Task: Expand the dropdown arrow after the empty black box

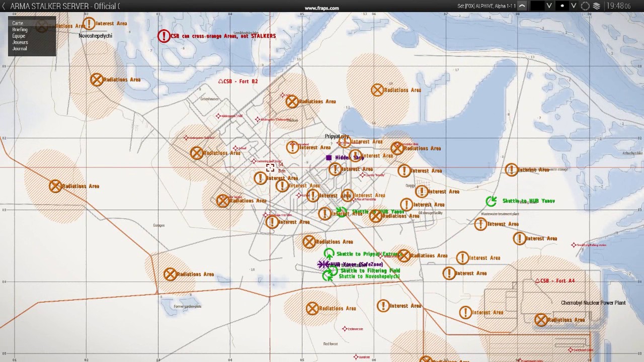Action: point(549,6)
